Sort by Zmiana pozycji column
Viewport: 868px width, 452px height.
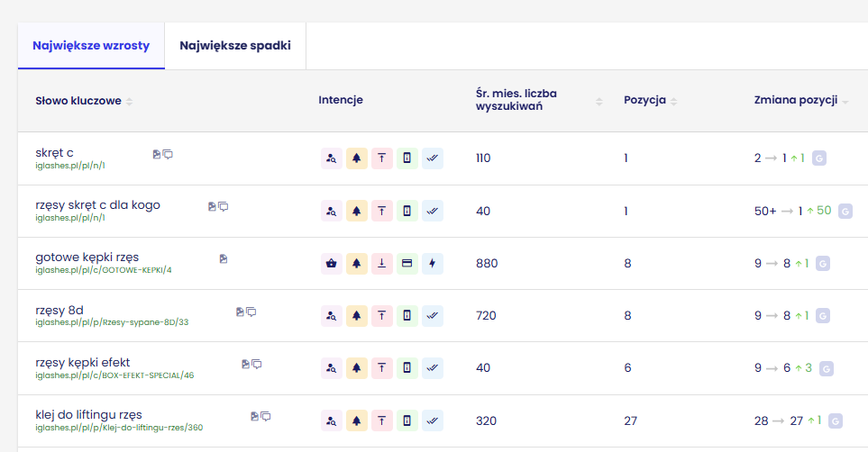coord(845,101)
